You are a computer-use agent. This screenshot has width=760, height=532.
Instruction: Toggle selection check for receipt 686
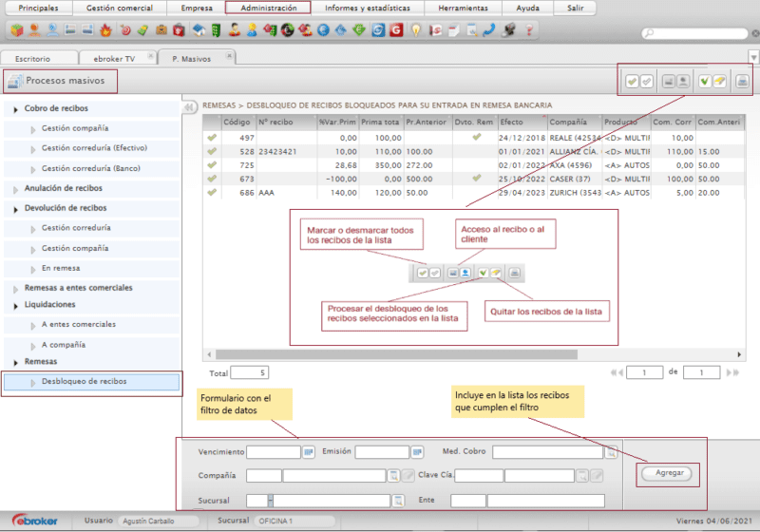[212, 192]
